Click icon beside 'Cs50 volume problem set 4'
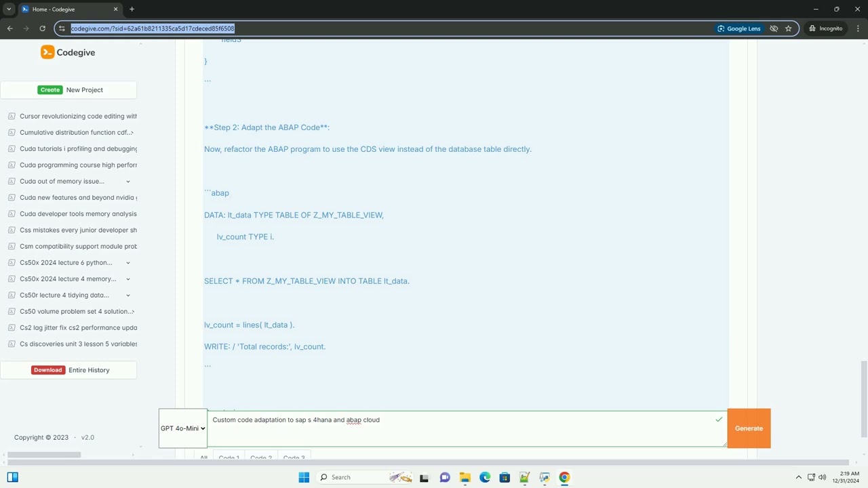868x488 pixels. pyautogui.click(x=12, y=311)
